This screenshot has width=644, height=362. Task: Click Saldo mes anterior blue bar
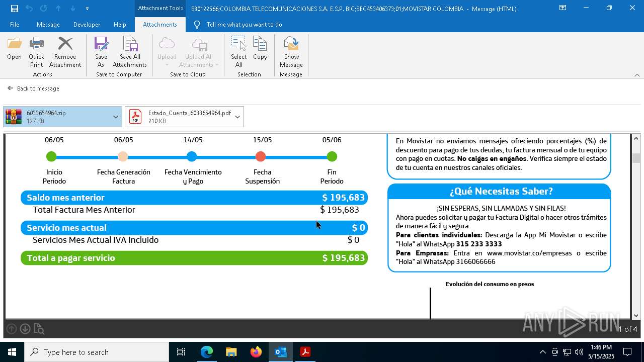194,198
